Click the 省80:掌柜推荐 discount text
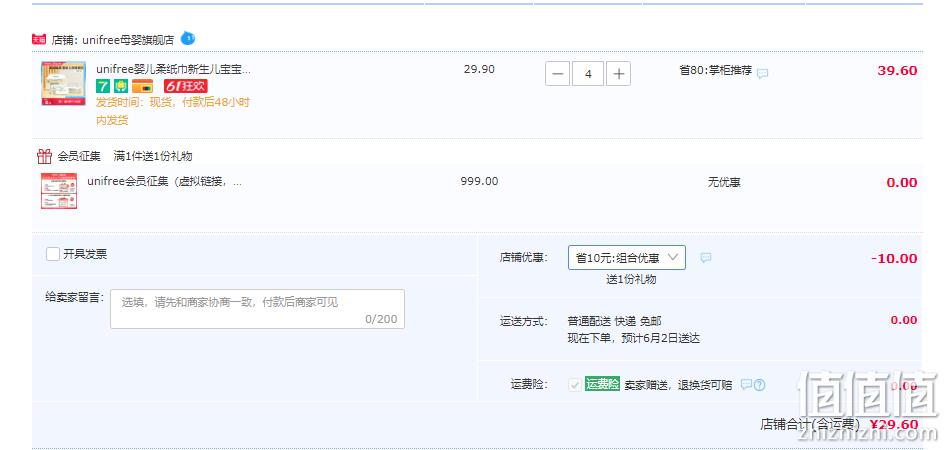947x450 pixels. pos(716,71)
